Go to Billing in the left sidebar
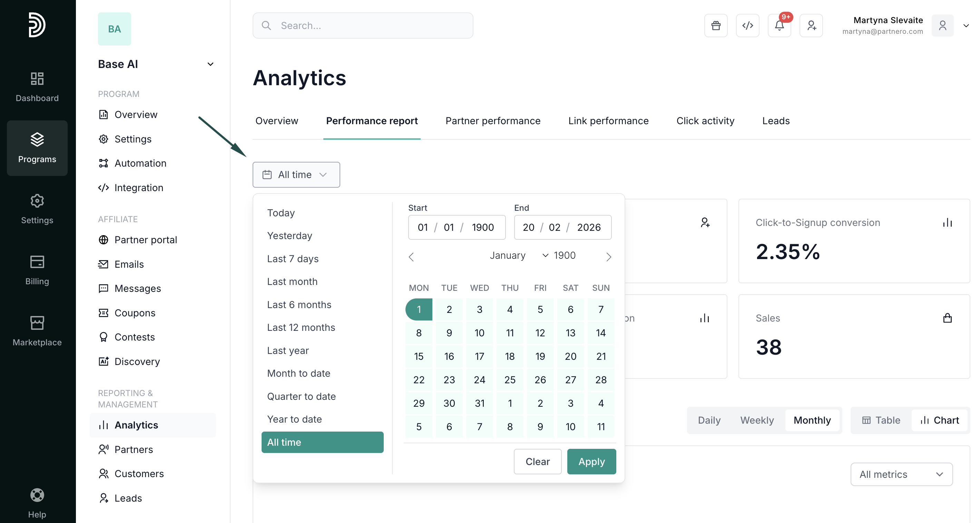The image size is (980, 523). [37, 270]
